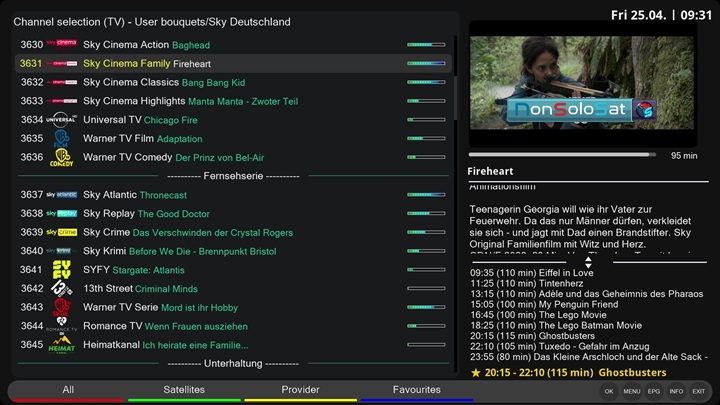Select Warner TV Film Adaptation row
This screenshot has height=405, width=720.
233,138
